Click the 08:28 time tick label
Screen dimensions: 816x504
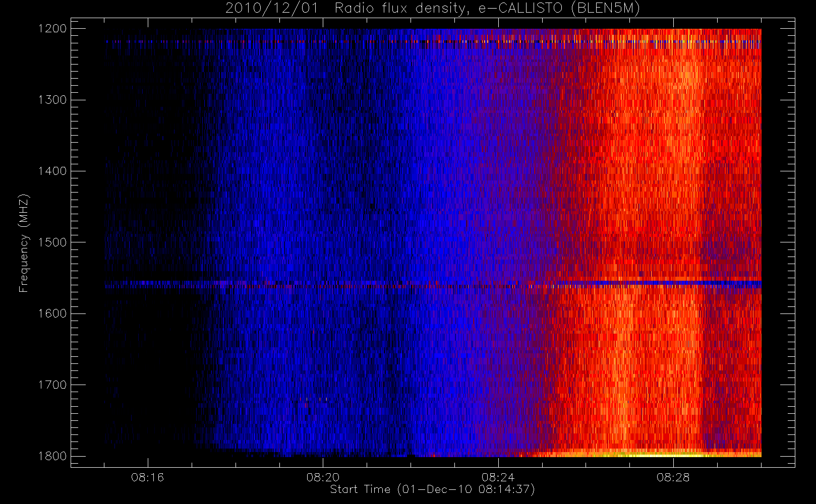coord(673,477)
